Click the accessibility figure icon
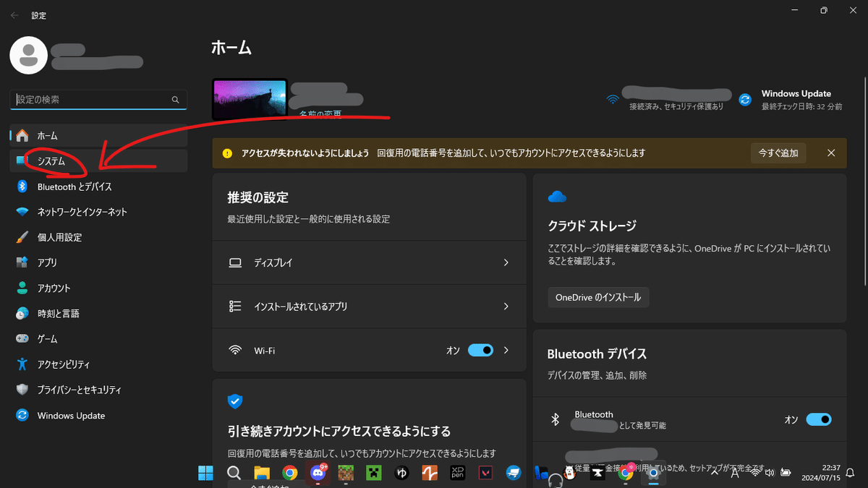The image size is (868, 488). click(x=22, y=364)
